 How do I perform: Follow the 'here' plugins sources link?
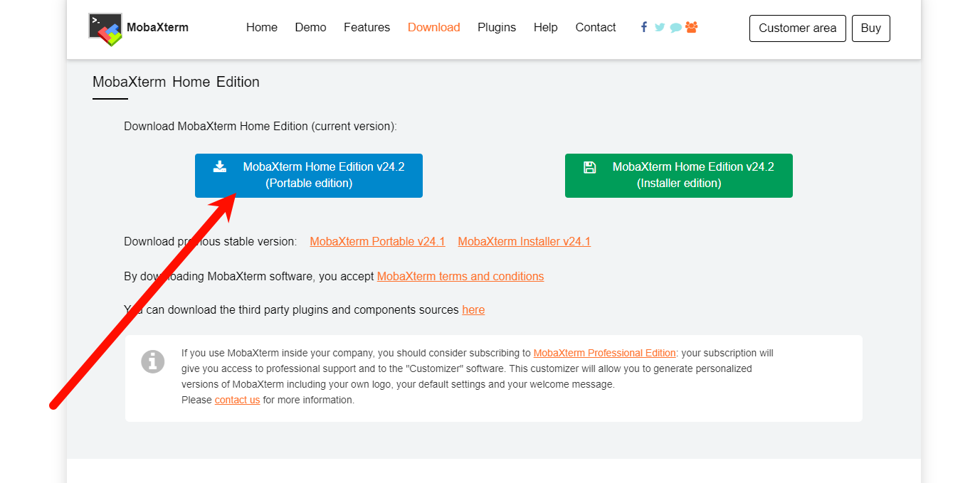[x=473, y=310]
